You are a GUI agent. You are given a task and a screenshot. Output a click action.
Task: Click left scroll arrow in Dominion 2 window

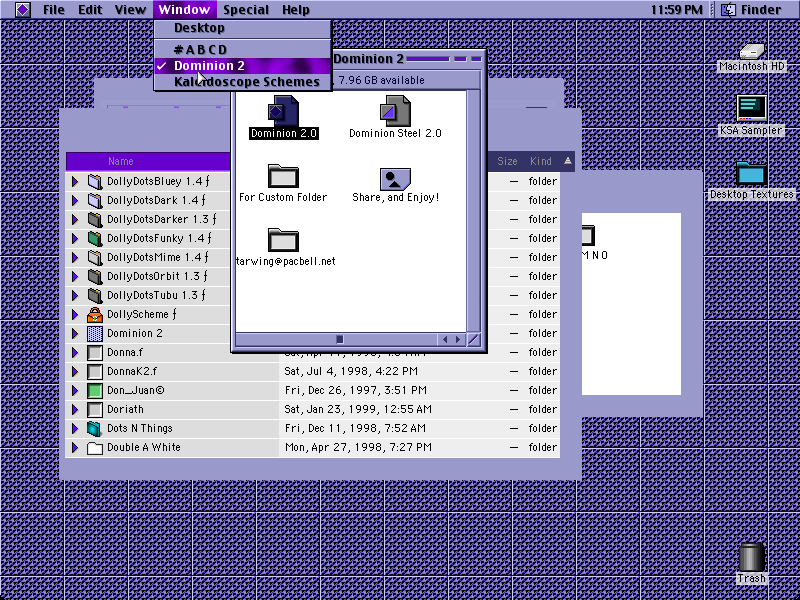[445, 339]
